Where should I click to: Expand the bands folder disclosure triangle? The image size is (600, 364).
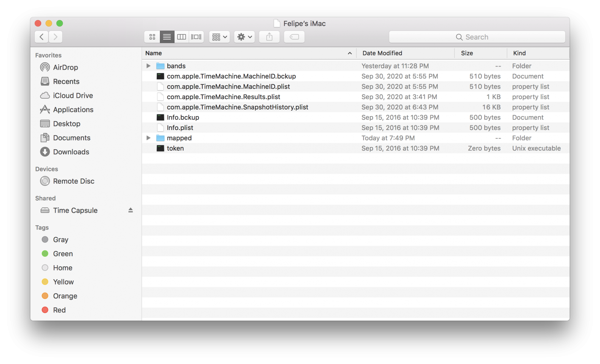148,66
